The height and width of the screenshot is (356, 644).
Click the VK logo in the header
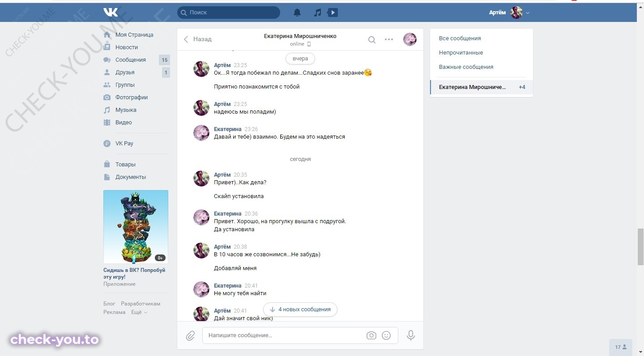pos(111,13)
